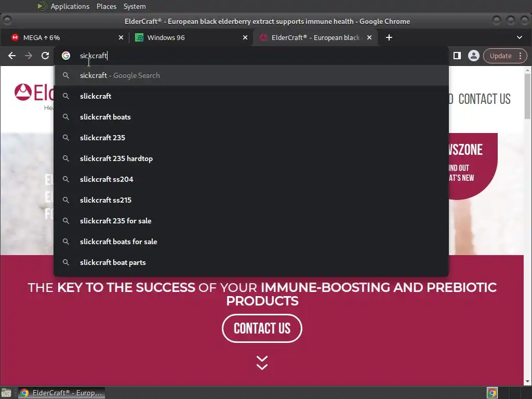532x399 pixels.
Task: Close the Windows 96 tab
Action: pyautogui.click(x=245, y=37)
